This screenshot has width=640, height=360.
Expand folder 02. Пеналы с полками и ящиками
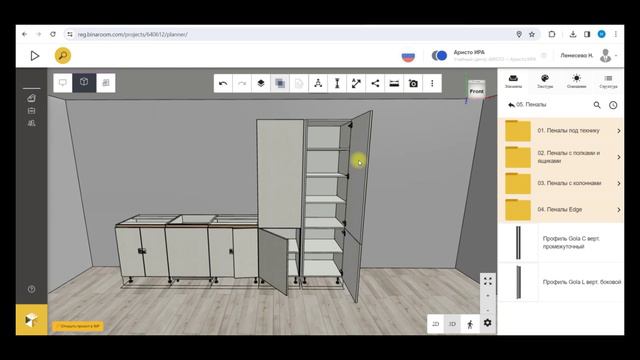(x=560, y=157)
